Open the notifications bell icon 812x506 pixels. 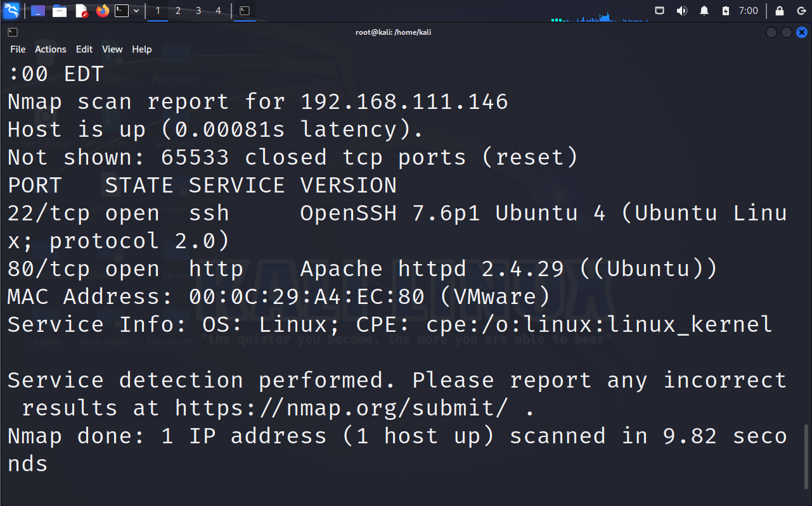click(704, 11)
